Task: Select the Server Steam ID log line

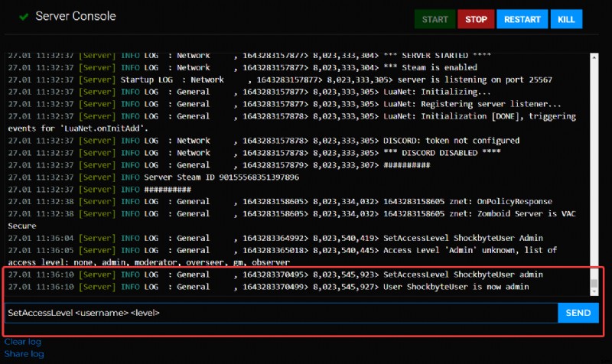Action: [x=154, y=177]
